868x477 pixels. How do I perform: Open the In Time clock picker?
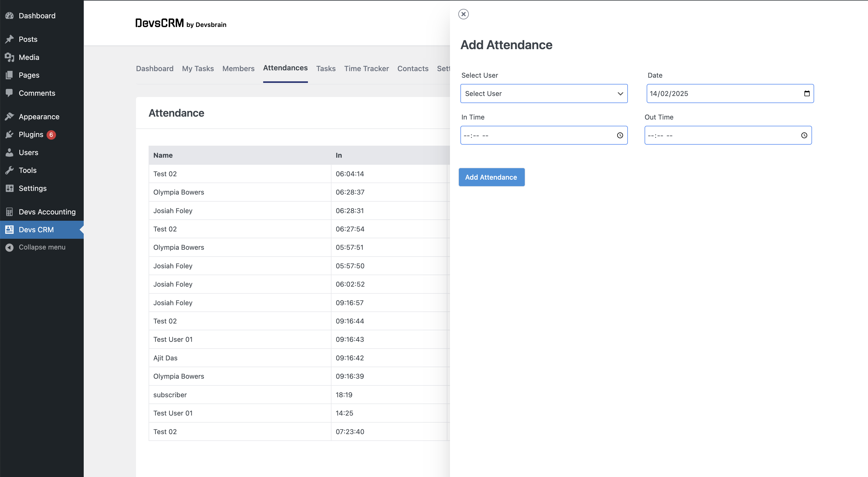coord(620,135)
